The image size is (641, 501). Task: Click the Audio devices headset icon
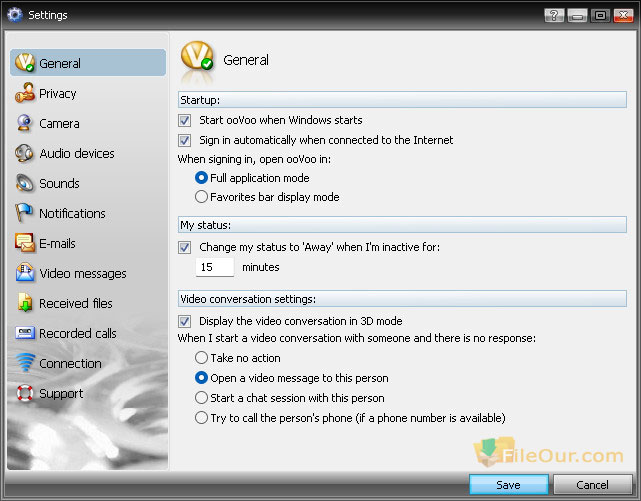click(x=24, y=153)
